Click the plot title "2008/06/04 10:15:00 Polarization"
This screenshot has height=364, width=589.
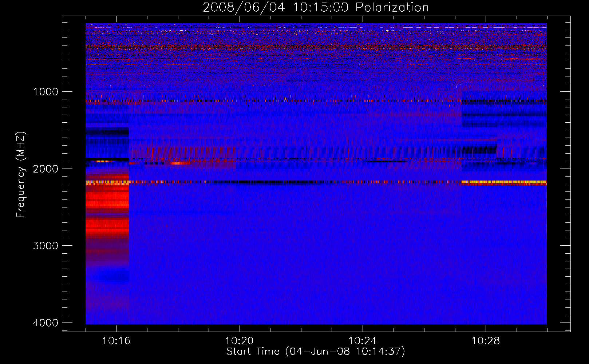(x=316, y=7)
